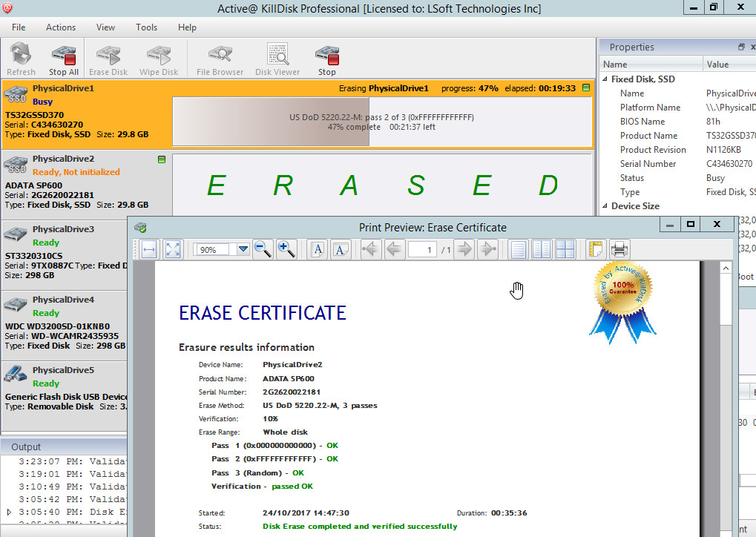The image size is (756, 537).
Task: Click the PhysicalDrive1 erase progress bar
Action: pyautogui.click(x=381, y=122)
